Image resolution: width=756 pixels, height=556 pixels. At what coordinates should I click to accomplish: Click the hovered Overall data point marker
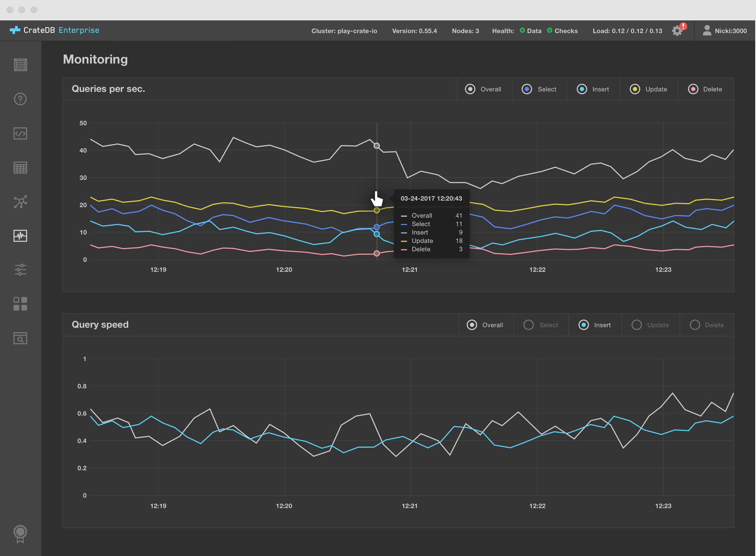click(x=376, y=146)
